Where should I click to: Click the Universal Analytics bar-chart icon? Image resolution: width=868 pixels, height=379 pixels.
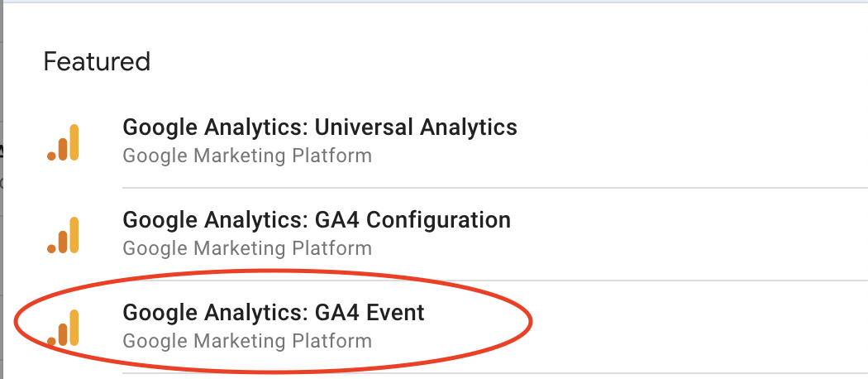(64, 142)
